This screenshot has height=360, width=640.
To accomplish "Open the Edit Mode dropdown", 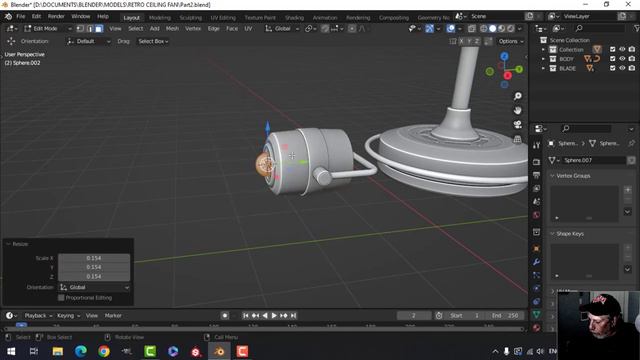I will pos(47,29).
